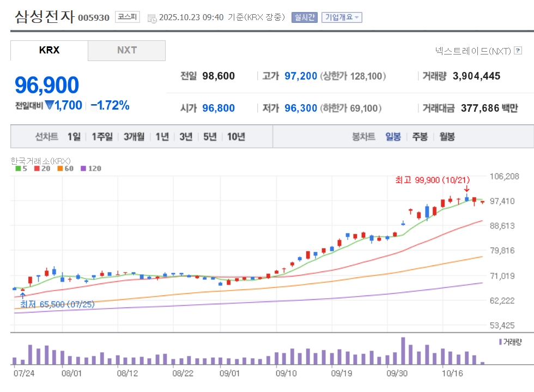Screen dimensions: 534x392
Task: Select the KRX tab
Action: (x=49, y=50)
